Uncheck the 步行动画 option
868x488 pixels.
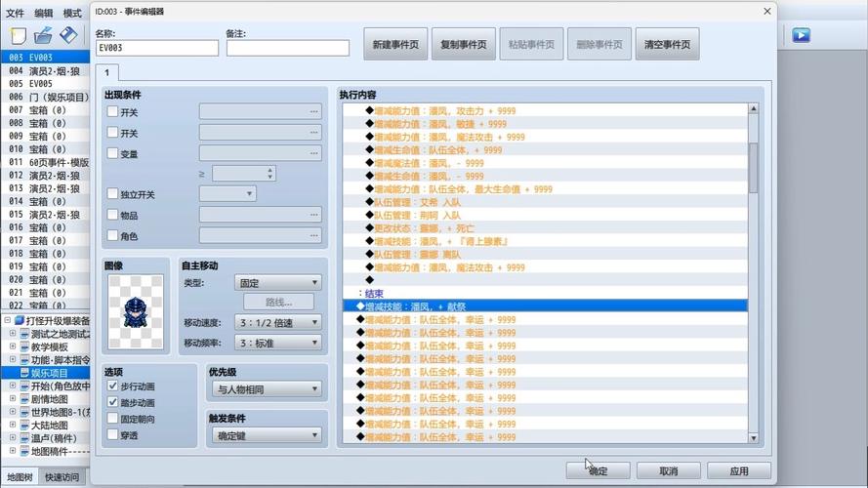tap(112, 386)
